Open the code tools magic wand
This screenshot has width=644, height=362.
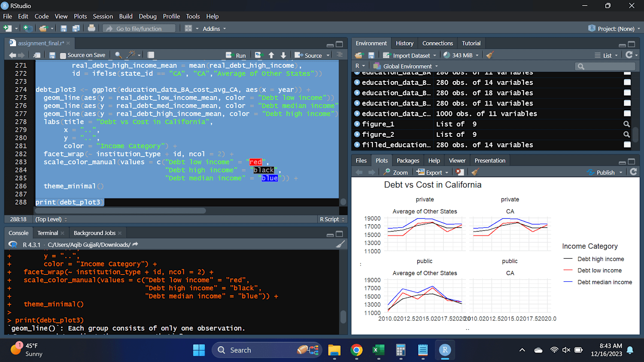(131, 54)
